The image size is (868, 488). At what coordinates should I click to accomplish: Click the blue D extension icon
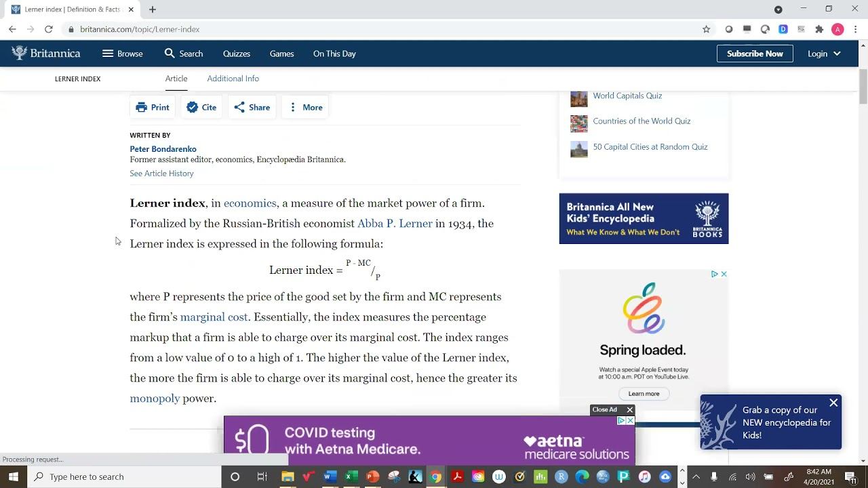783,29
